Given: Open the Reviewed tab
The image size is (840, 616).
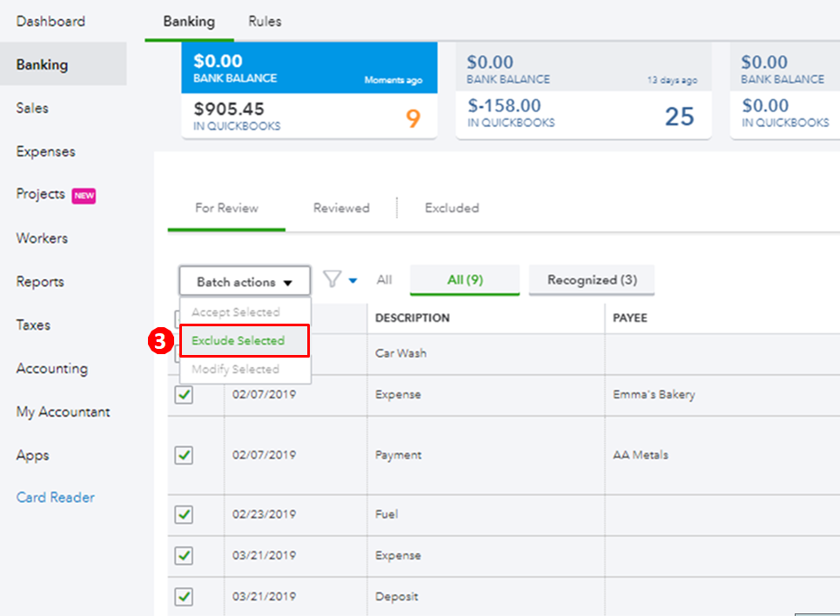Looking at the screenshot, I should click(x=341, y=208).
